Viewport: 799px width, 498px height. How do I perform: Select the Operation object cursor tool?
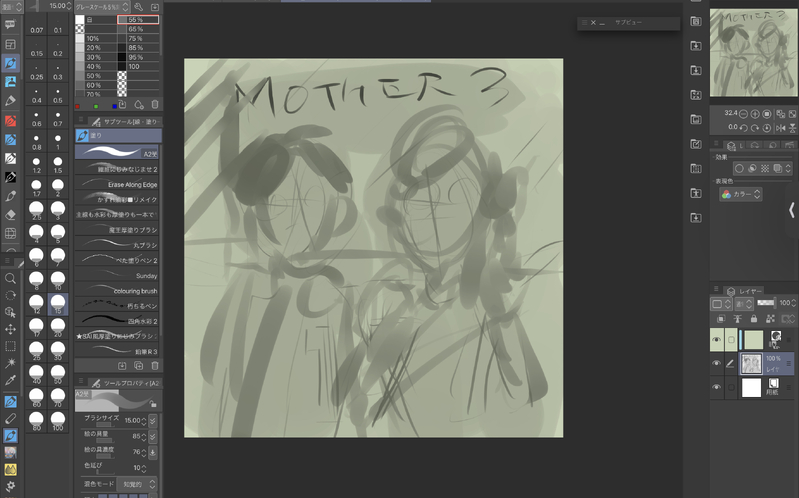point(10,312)
